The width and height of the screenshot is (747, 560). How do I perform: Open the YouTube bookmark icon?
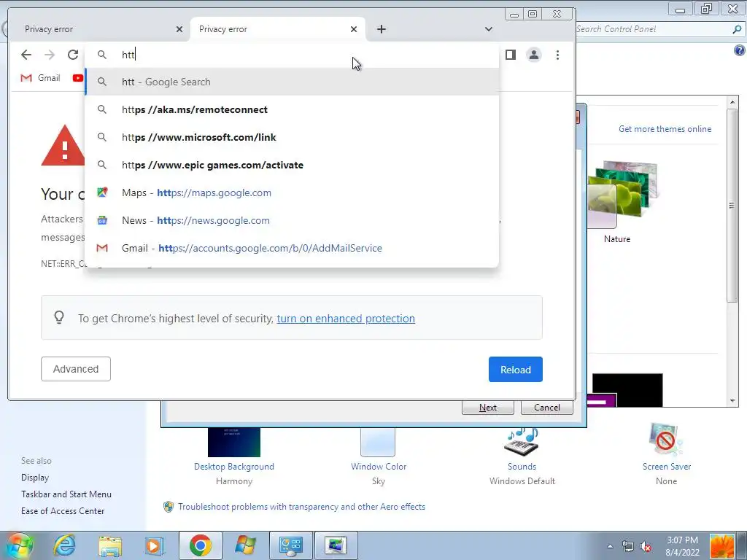[x=77, y=77]
